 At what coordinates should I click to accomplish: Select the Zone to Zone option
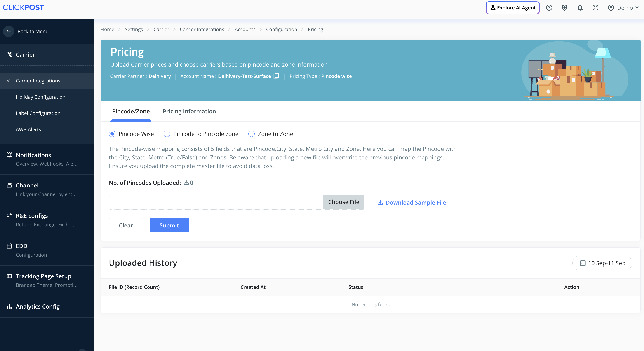click(x=251, y=134)
